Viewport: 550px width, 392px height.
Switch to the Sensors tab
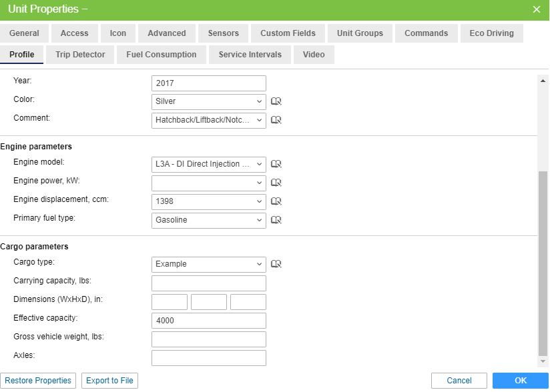[x=223, y=33]
